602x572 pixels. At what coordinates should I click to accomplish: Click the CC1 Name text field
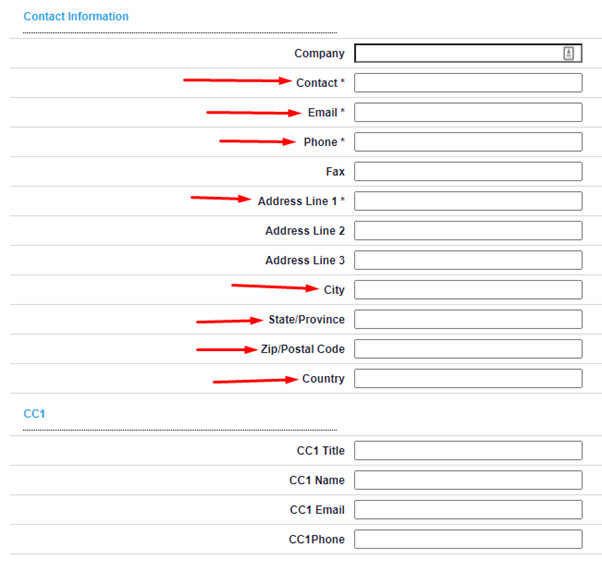pyautogui.click(x=468, y=480)
